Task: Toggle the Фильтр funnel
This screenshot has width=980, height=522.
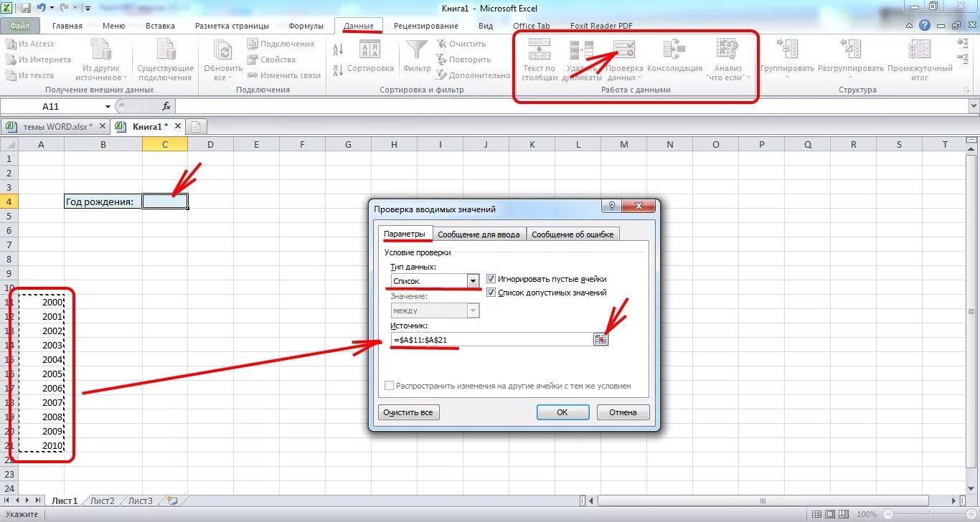Action: (417, 57)
